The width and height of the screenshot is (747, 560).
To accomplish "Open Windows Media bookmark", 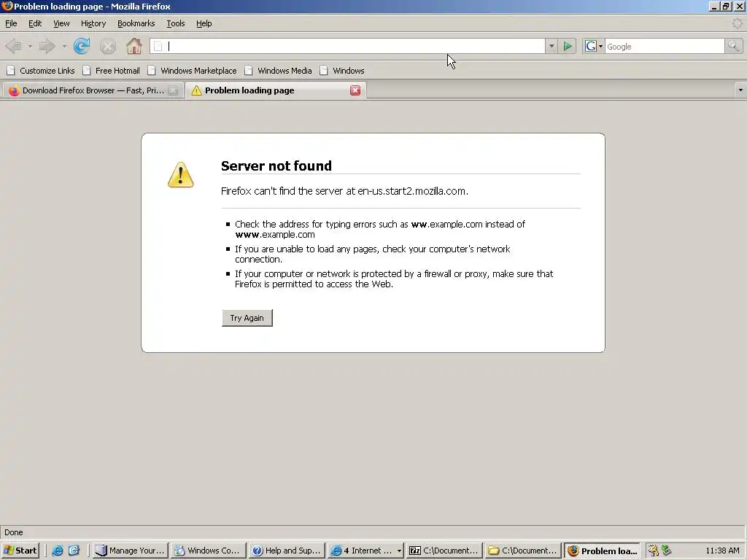I will tap(278, 71).
